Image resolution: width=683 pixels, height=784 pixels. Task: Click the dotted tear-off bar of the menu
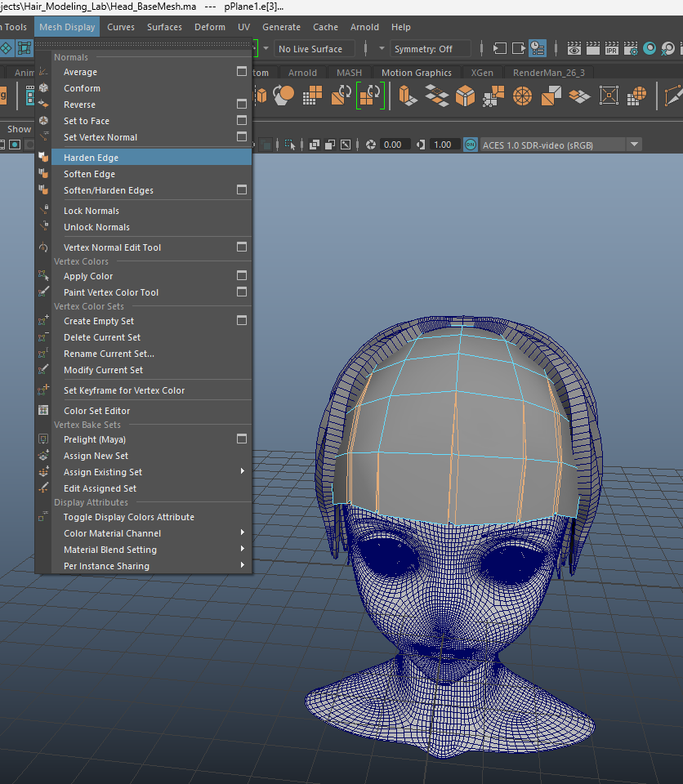pyautogui.click(x=143, y=44)
